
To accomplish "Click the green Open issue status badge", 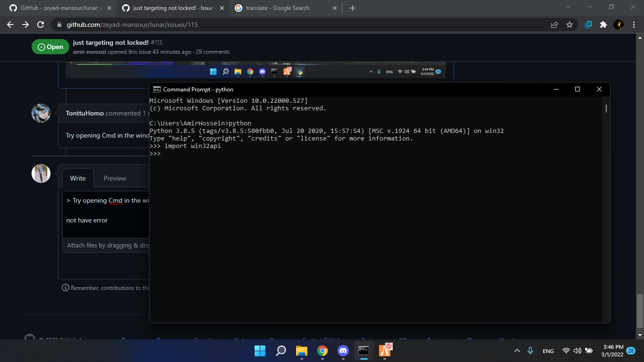I will pyautogui.click(x=50, y=47).
